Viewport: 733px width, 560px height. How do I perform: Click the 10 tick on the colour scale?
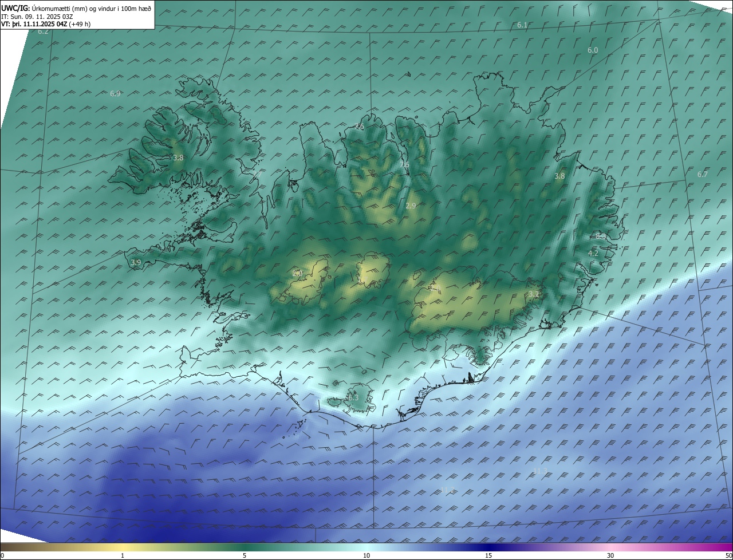pos(366,555)
